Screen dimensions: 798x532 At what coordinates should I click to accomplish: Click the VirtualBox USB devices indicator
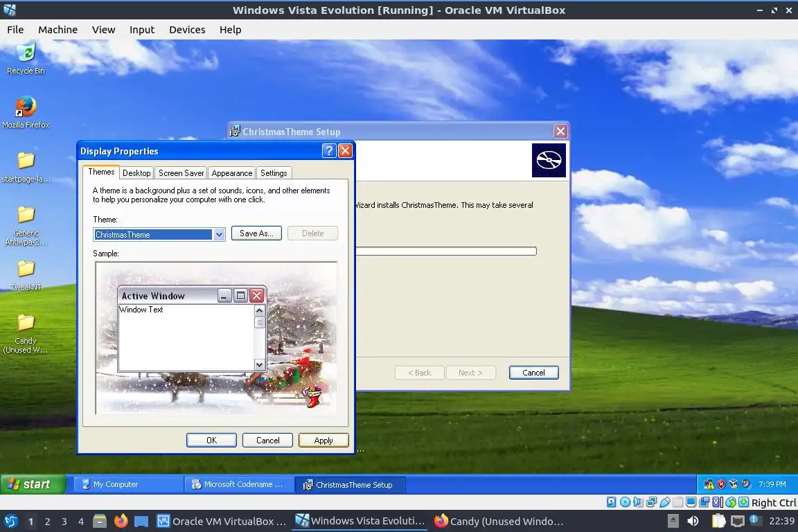pos(665,502)
